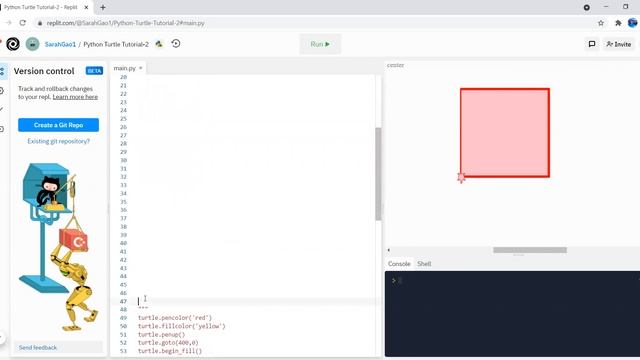Click the BETA badge next to Version control
The width and height of the screenshot is (640, 360).
pos(94,71)
